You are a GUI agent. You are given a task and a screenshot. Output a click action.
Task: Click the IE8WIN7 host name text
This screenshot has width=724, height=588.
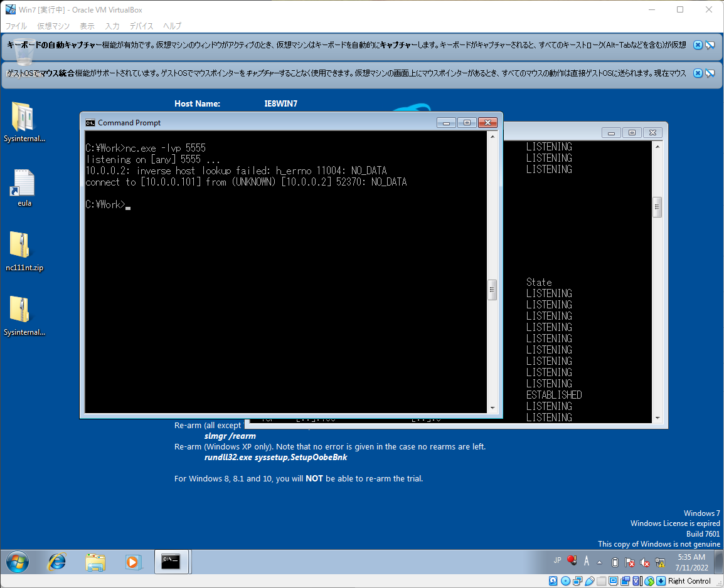(280, 103)
